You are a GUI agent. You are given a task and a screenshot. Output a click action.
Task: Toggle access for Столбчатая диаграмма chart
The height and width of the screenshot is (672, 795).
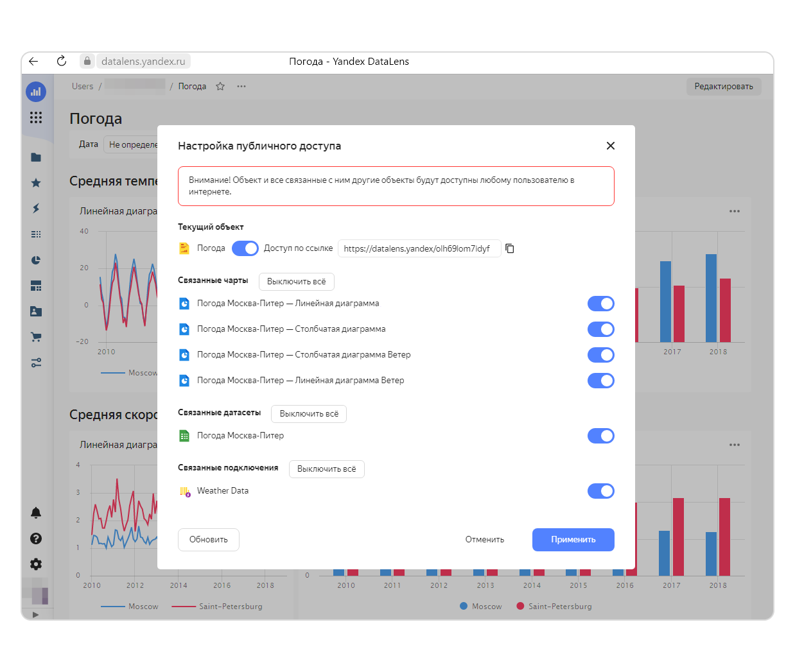[x=601, y=329]
